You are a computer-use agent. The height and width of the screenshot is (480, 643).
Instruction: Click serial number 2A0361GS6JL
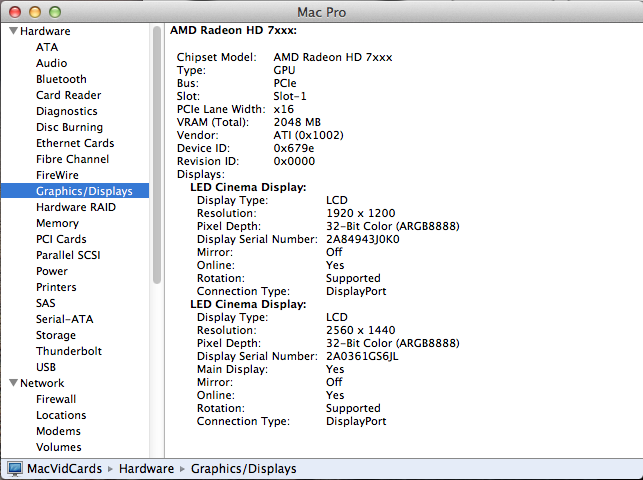point(362,356)
